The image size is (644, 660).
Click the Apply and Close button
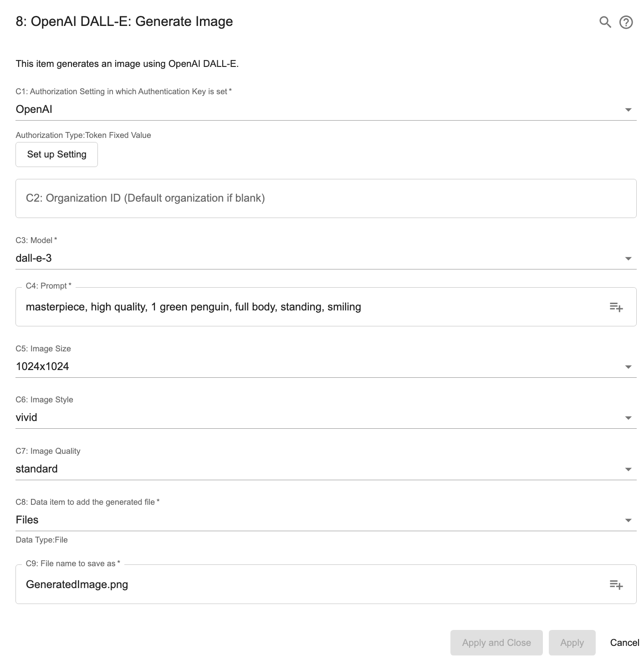[x=496, y=642]
